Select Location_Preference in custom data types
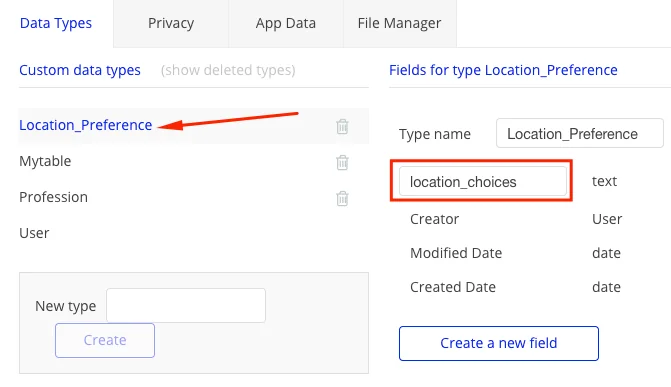The height and width of the screenshot is (387, 671). point(86,125)
